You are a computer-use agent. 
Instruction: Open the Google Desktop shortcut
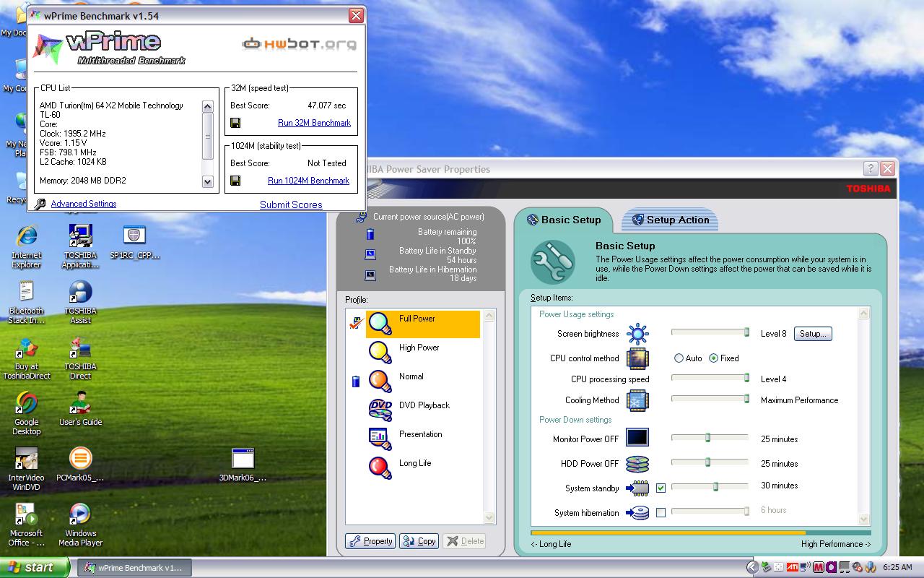pyautogui.click(x=26, y=413)
